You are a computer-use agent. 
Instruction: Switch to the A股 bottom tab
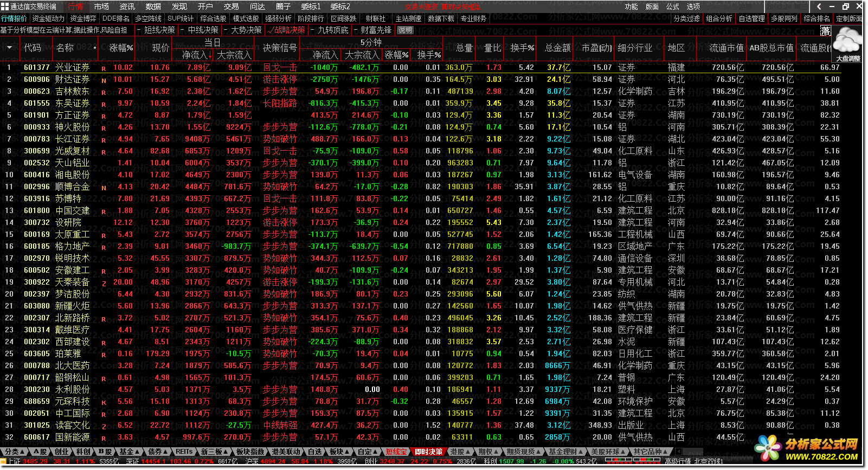pos(40,452)
